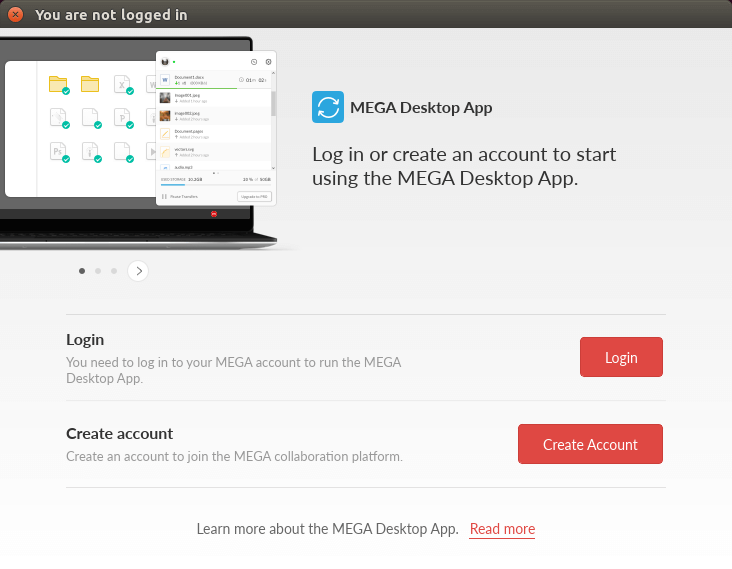This screenshot has width=732, height=569.
Task: Click the blue MEGA sync logo icon
Action: [328, 107]
